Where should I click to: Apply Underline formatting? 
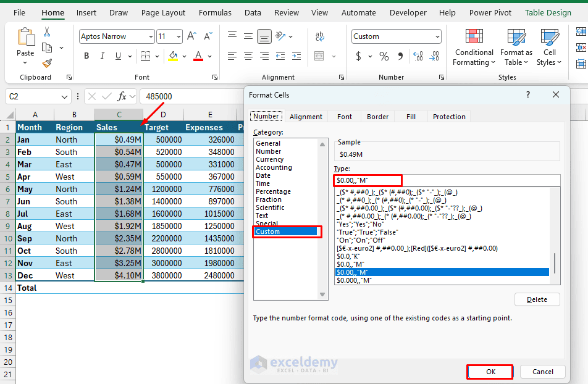point(118,56)
